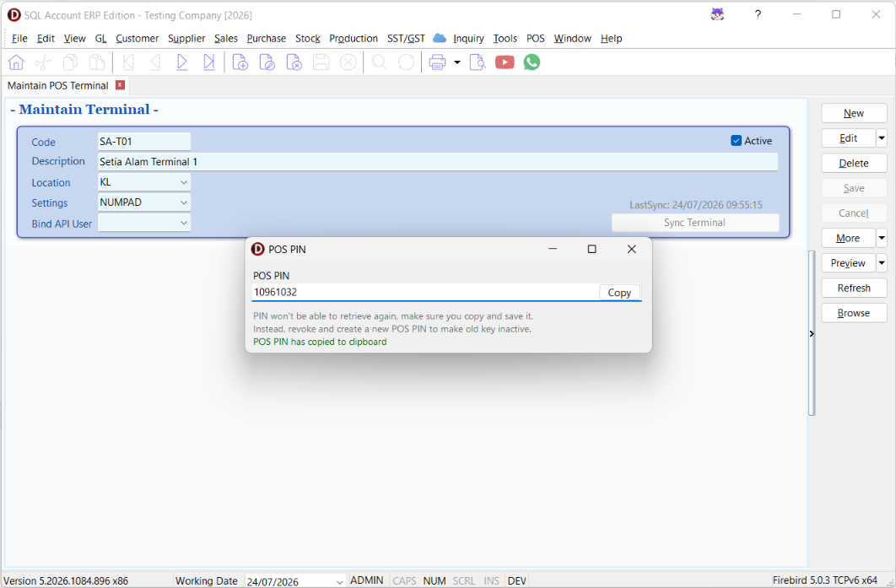This screenshot has width=896, height=588.
Task: Open the Working Date dropdown
Action: tap(339, 582)
